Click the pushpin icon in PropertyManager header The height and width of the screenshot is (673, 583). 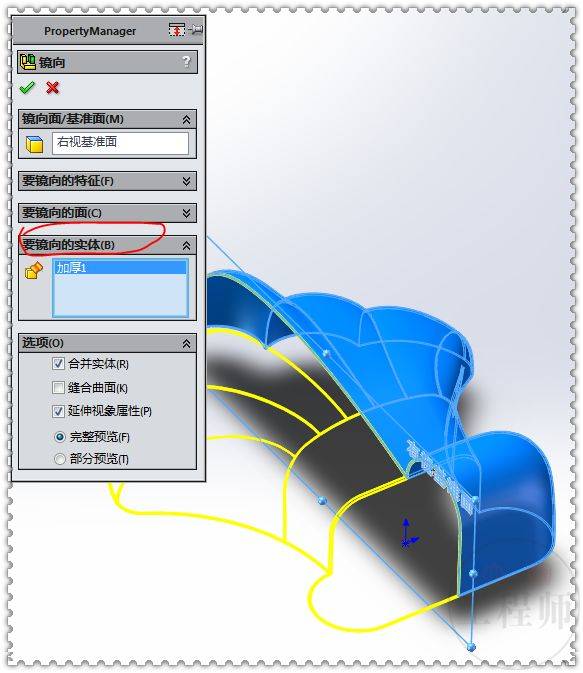pyautogui.click(x=196, y=30)
